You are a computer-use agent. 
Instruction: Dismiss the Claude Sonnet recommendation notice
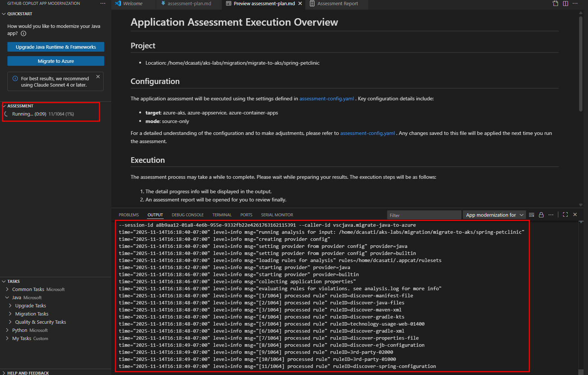click(98, 77)
